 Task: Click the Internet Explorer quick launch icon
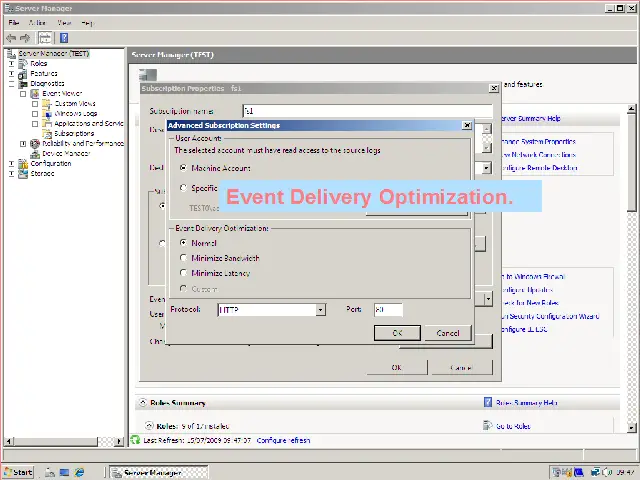click(x=80, y=472)
